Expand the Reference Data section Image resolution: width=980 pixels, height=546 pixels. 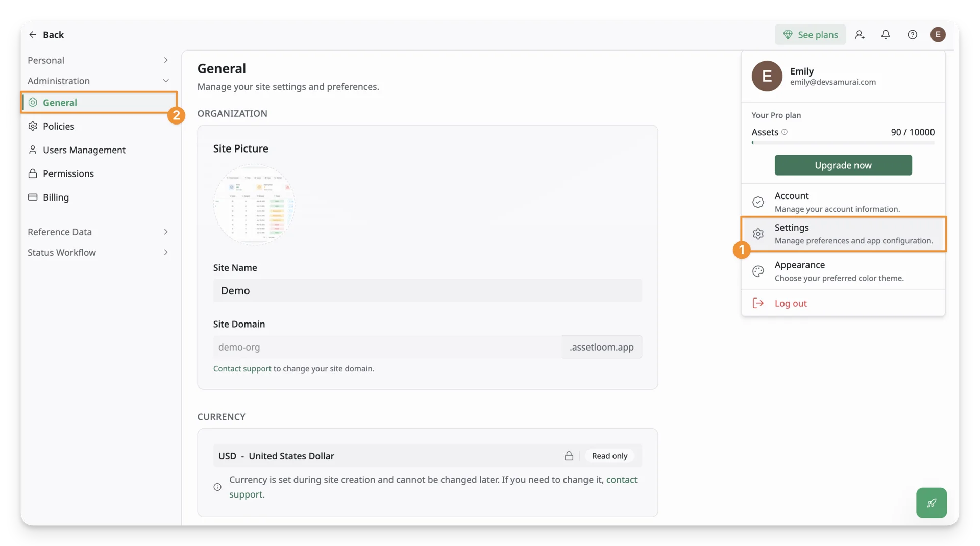click(98, 232)
